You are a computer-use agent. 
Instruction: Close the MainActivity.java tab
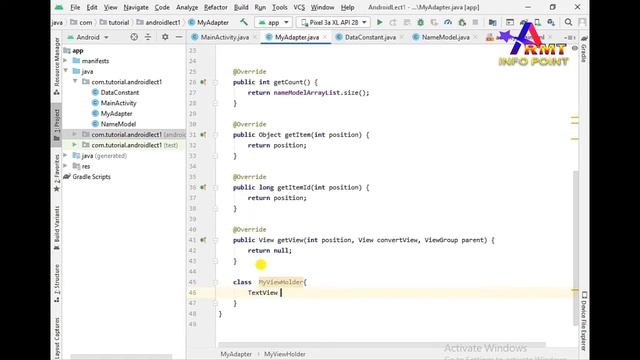point(255,37)
